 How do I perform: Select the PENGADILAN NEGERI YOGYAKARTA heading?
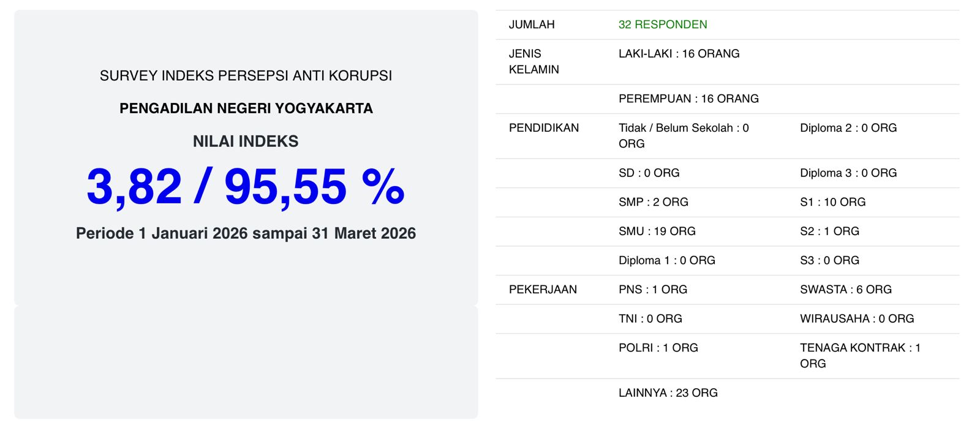pyautogui.click(x=246, y=108)
